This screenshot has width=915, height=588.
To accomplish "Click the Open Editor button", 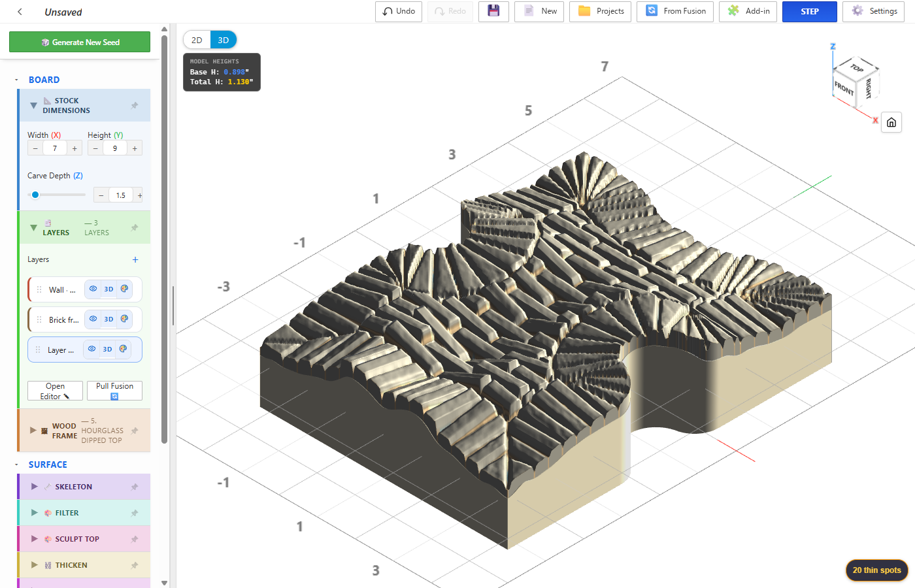I will 55,391.
